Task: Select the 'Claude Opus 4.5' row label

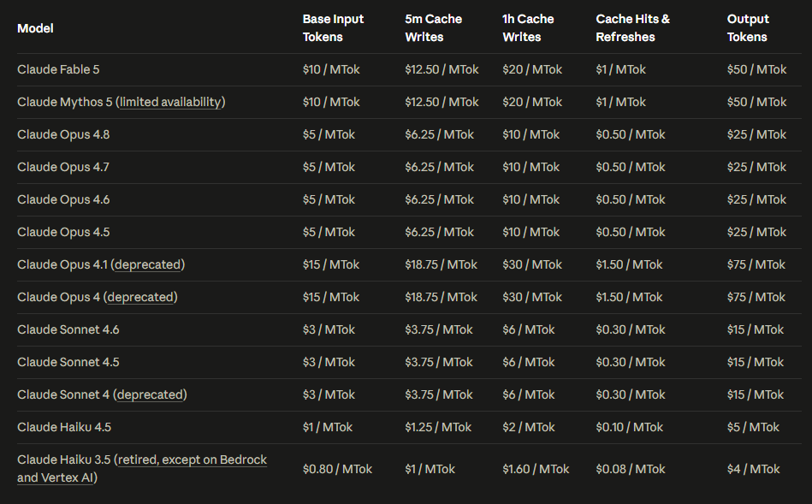Action: click(x=63, y=232)
